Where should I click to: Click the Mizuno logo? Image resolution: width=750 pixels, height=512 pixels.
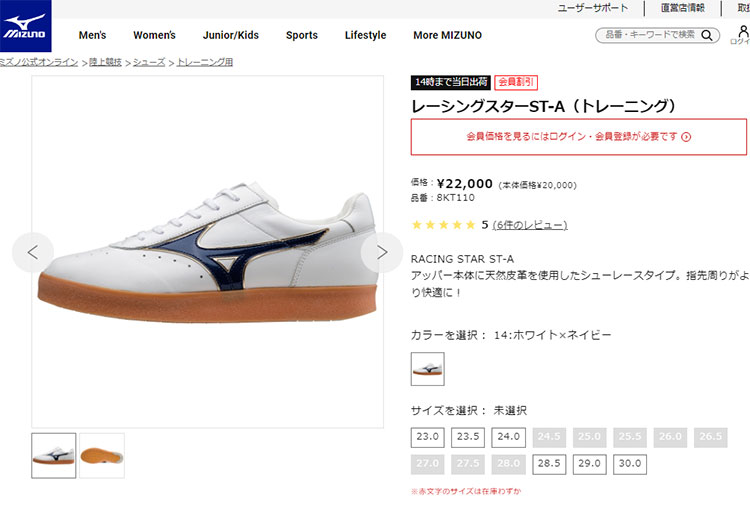26,27
